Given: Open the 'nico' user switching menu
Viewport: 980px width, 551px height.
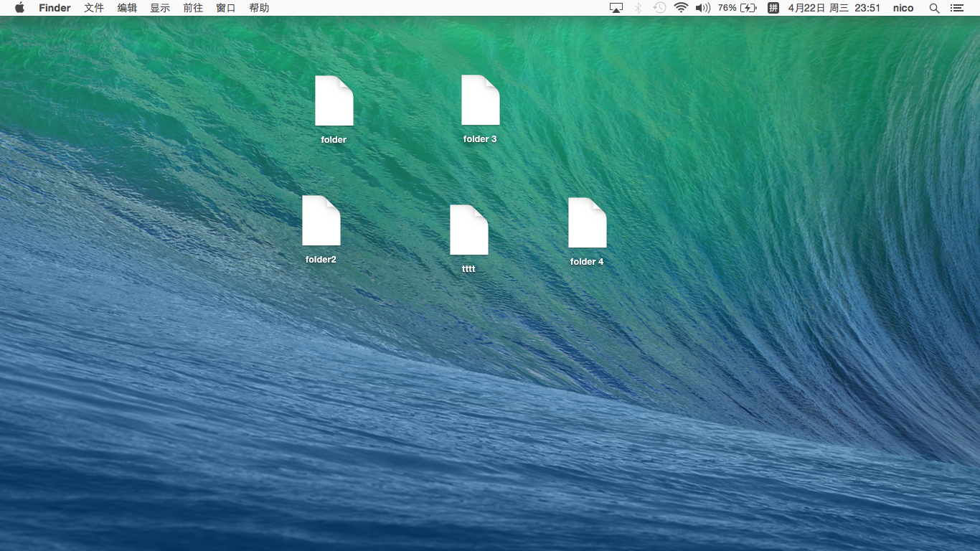Looking at the screenshot, I should coord(903,8).
